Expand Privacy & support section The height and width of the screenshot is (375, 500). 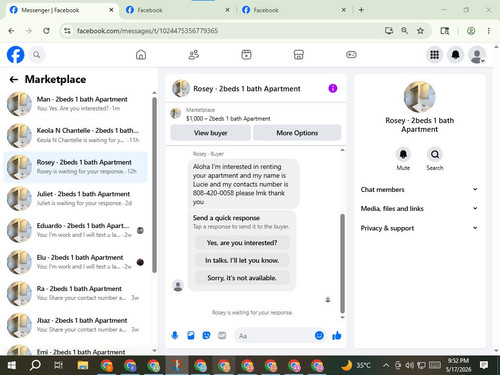click(419, 228)
